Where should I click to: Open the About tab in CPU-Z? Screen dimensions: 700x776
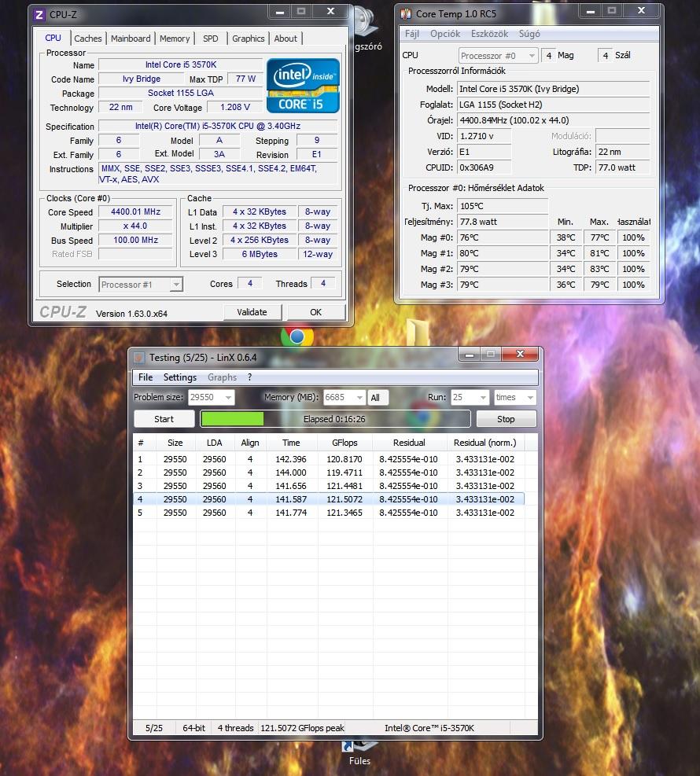[x=286, y=39]
